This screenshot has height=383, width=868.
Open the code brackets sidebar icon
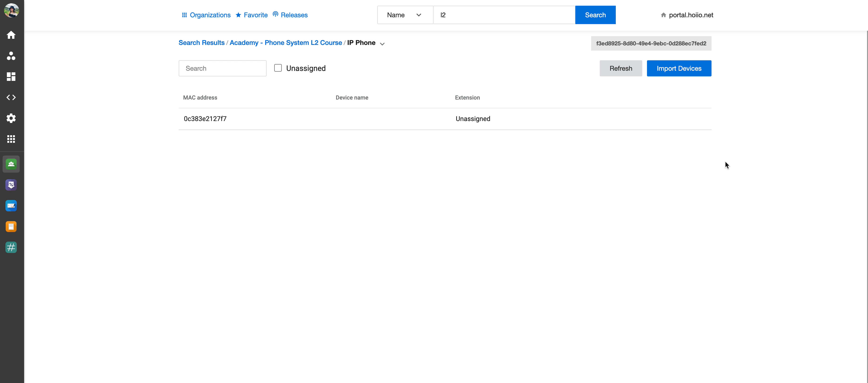[11, 97]
